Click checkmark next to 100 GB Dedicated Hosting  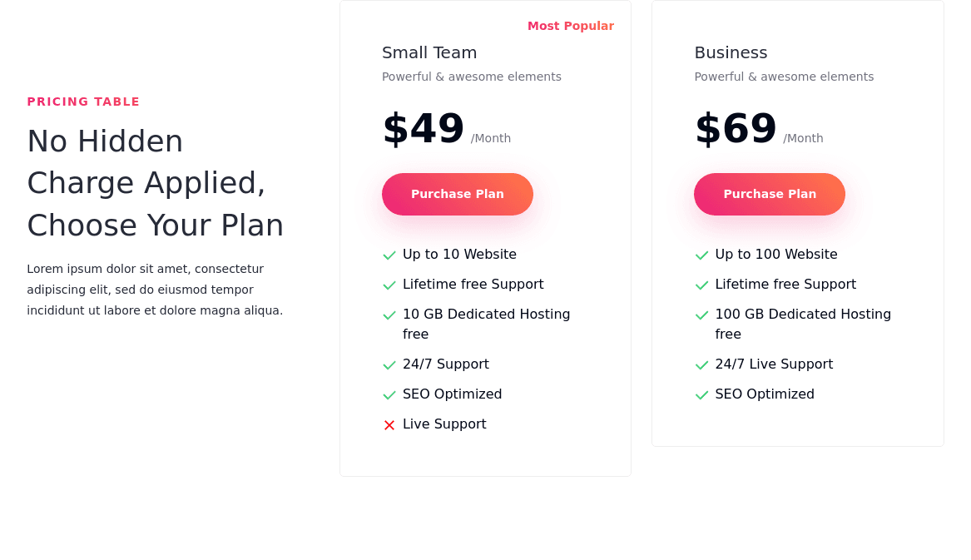[x=701, y=315]
